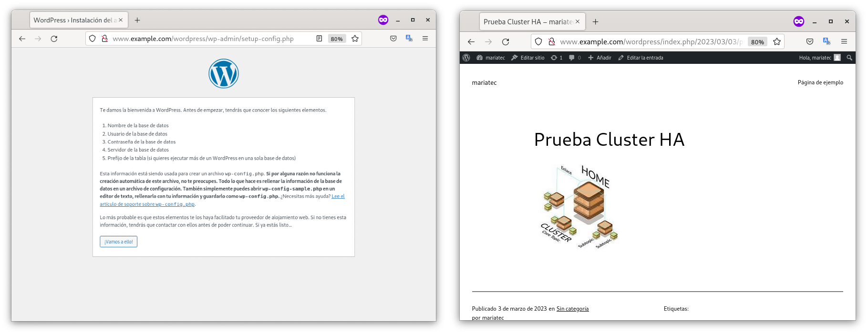Click the WordPress logo in admin bar

(x=466, y=58)
